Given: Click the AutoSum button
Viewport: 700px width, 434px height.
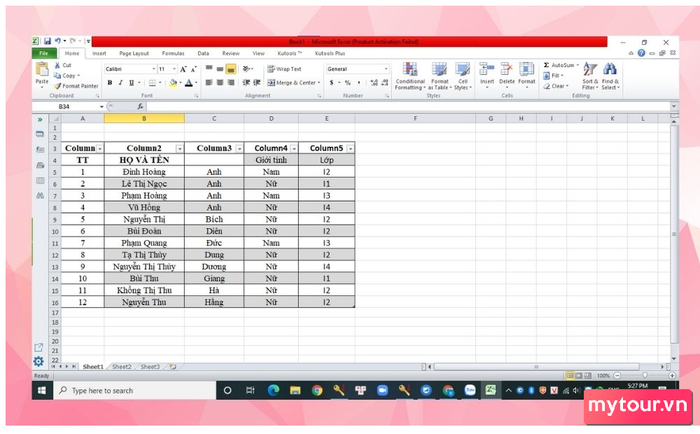Looking at the screenshot, I should tap(558, 65).
